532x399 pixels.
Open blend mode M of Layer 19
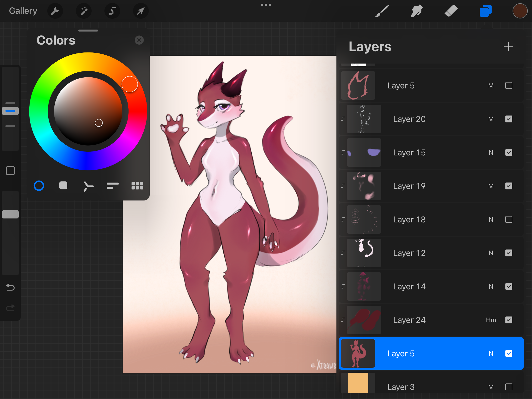491,186
